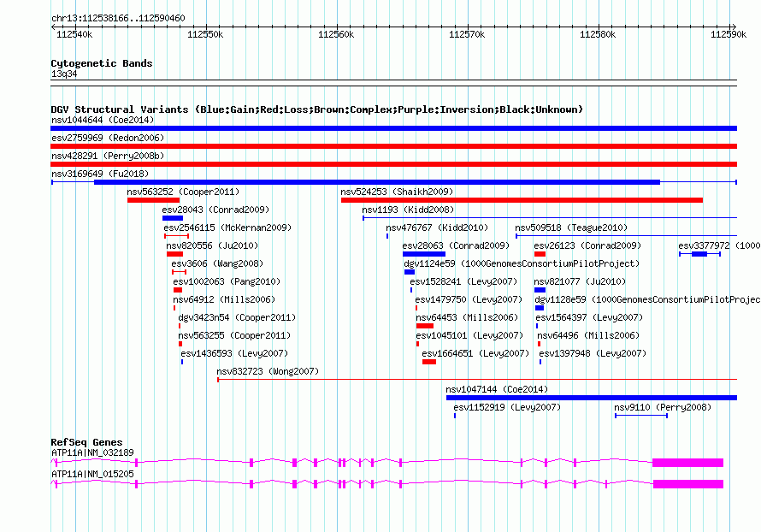Select the ATP11A|NM_032189 gene label
The width and height of the screenshot is (761, 532).
click(92, 452)
